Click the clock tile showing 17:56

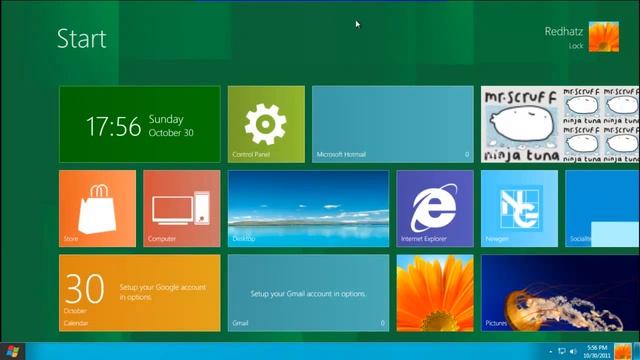coord(140,124)
